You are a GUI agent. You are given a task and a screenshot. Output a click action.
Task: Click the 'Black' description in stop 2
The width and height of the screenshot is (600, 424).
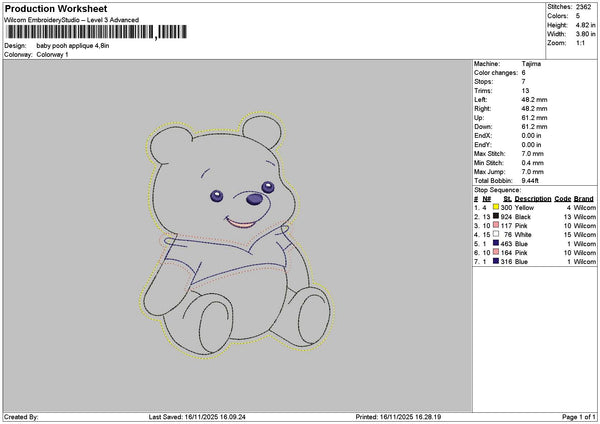pyautogui.click(x=523, y=217)
